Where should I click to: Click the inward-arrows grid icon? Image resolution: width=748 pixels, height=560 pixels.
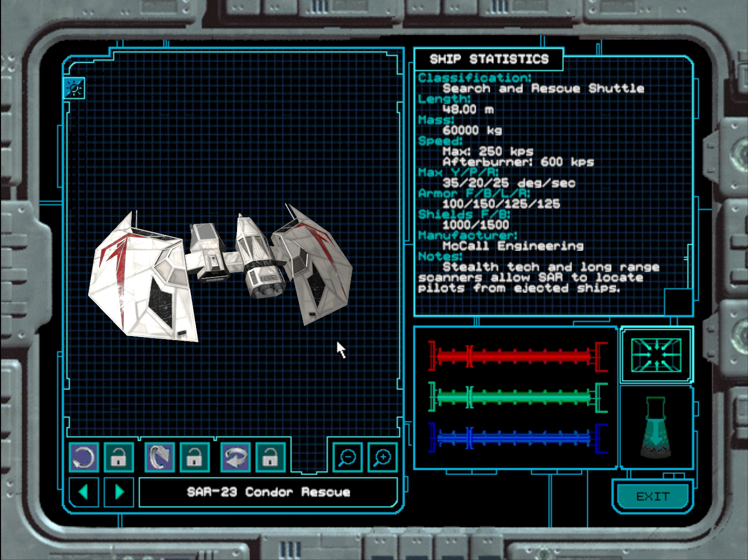(656, 355)
